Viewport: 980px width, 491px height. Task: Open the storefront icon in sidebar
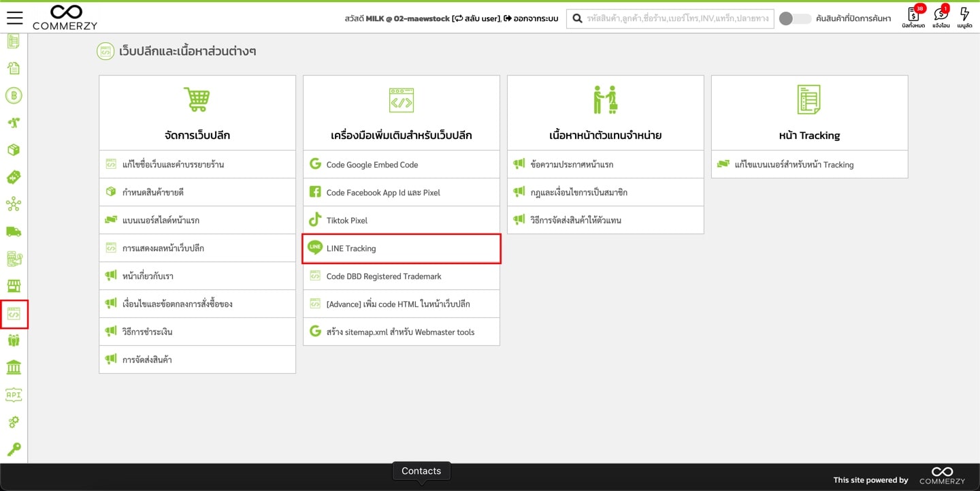[x=14, y=285]
